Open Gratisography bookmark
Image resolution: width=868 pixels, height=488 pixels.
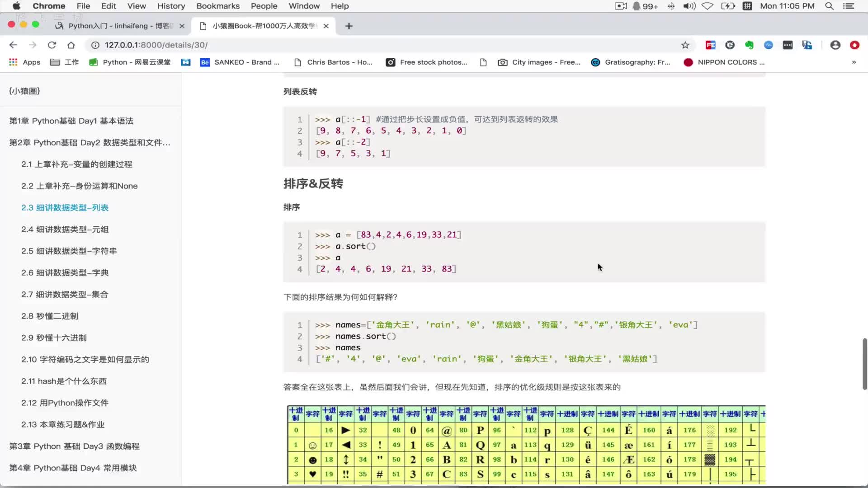coord(631,62)
